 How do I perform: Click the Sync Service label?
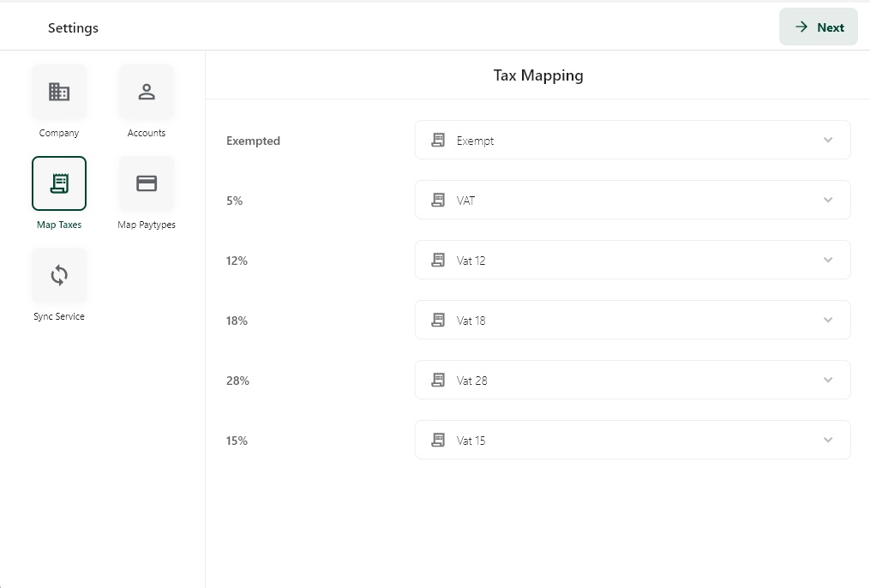[x=59, y=317]
